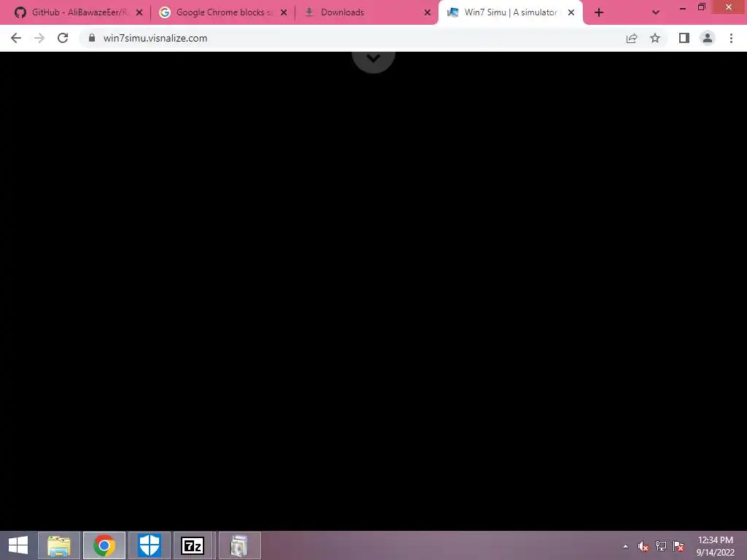Image resolution: width=747 pixels, height=560 pixels.
Task: Expand the tab search dropdown arrow
Action: coord(656,12)
